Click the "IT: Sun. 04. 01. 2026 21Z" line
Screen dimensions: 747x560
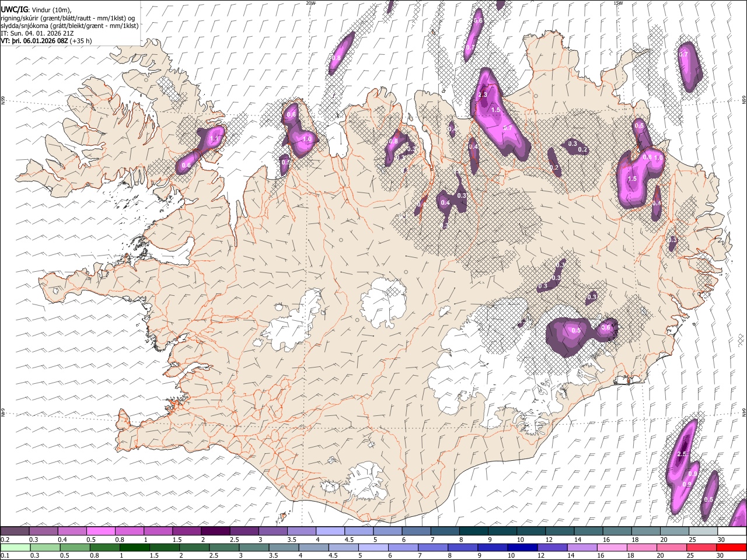(37, 33)
